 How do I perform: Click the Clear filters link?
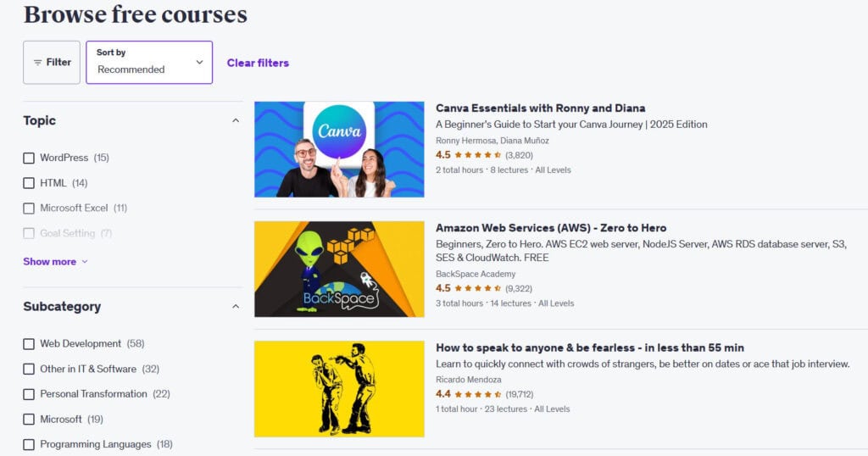coord(258,63)
